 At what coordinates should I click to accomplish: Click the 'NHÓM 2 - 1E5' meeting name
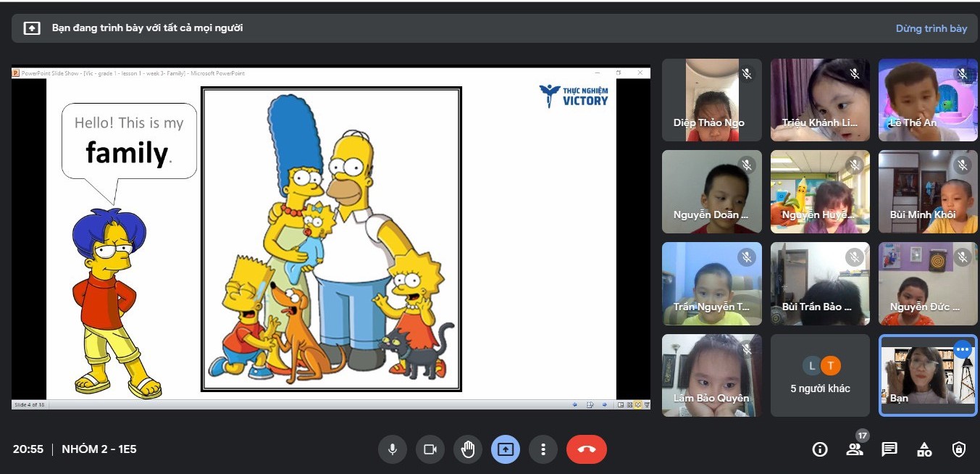pyautogui.click(x=99, y=449)
